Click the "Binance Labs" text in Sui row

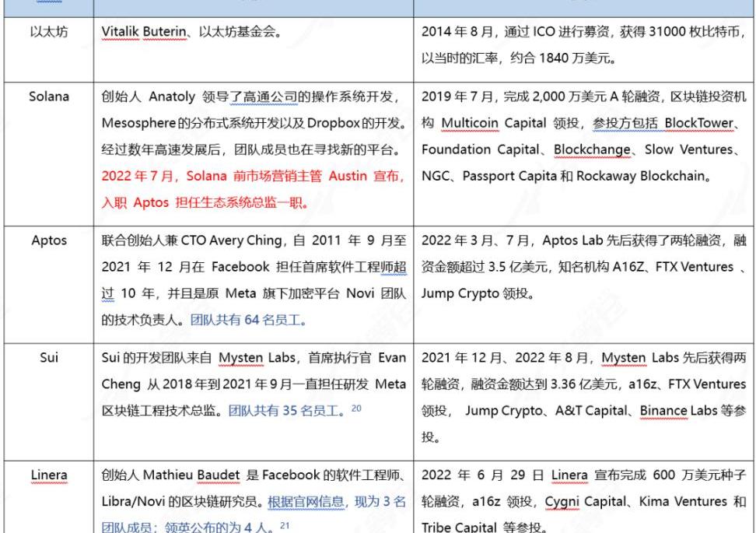pyautogui.click(x=678, y=411)
